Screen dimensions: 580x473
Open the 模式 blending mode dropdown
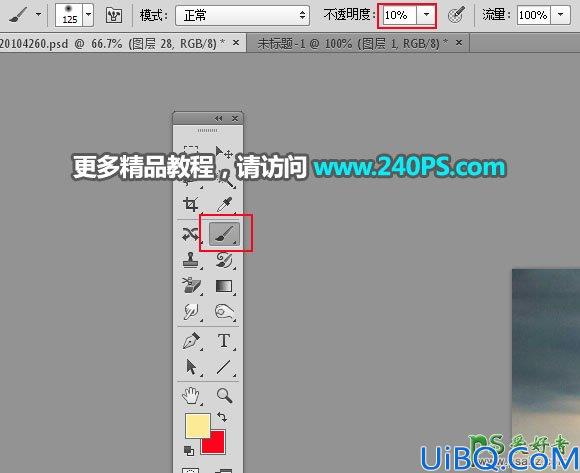242,15
